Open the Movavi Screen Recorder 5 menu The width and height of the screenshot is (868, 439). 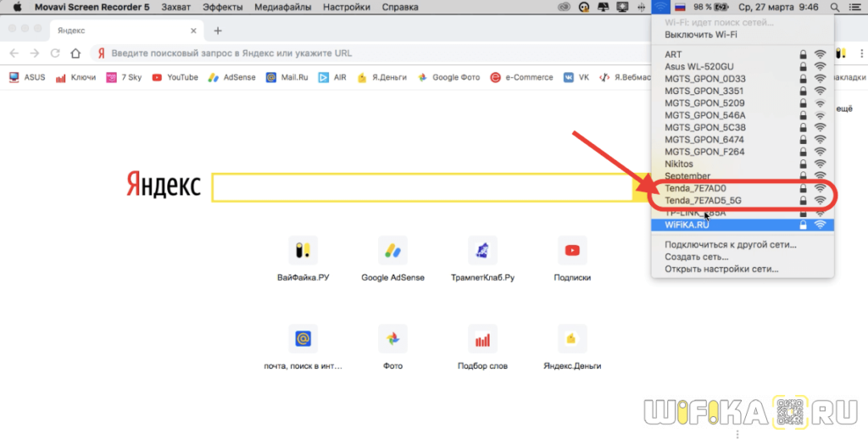point(92,7)
